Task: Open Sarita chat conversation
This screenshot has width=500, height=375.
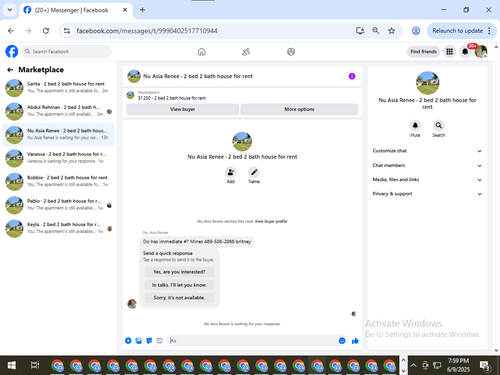Action: pyautogui.click(x=59, y=88)
